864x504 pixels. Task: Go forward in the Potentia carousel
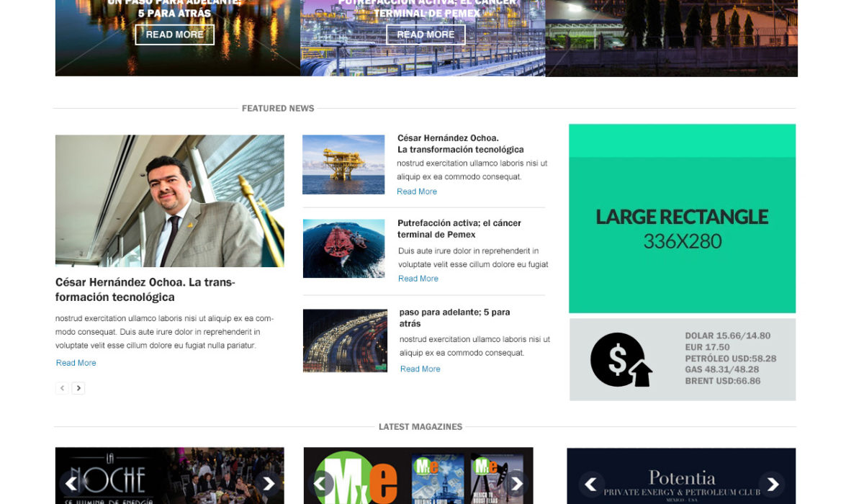772,485
